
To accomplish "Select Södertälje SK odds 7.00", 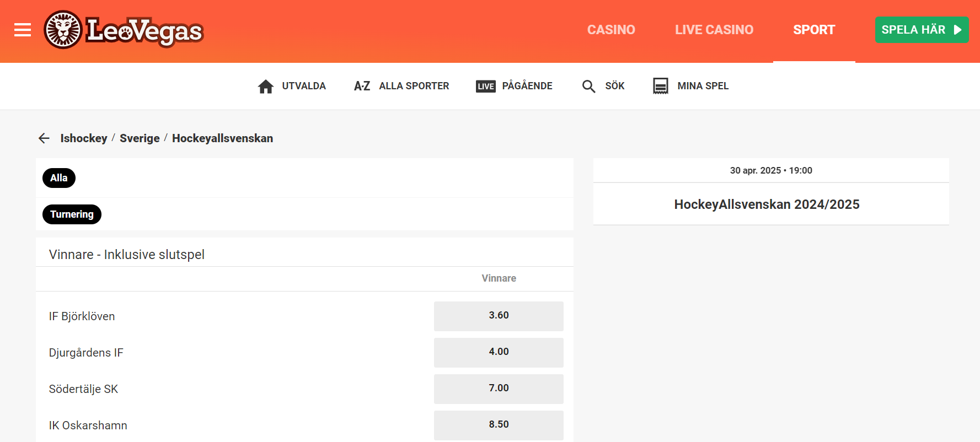I will [499, 389].
